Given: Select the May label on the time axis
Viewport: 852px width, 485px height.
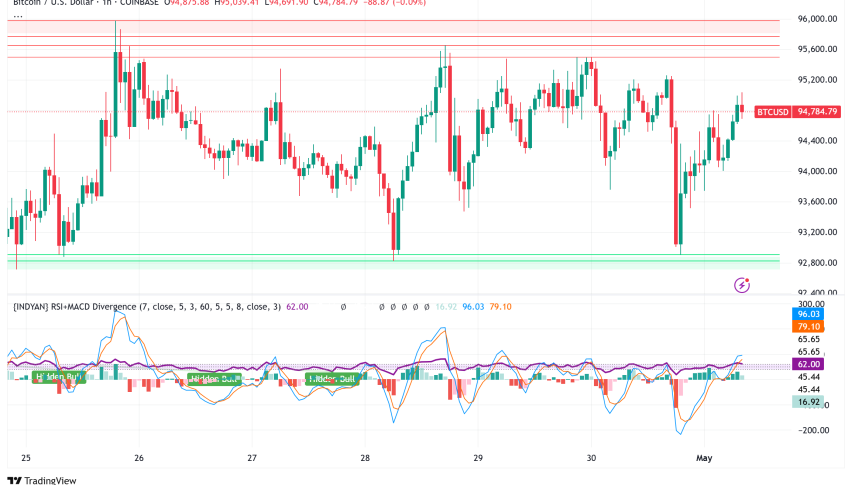Looking at the screenshot, I should pos(706,456).
